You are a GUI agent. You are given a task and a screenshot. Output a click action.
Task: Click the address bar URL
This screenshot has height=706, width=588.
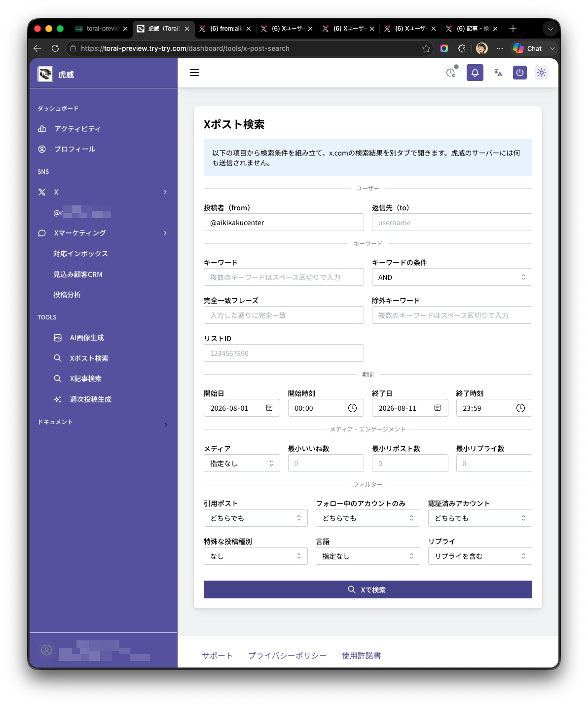click(x=185, y=48)
